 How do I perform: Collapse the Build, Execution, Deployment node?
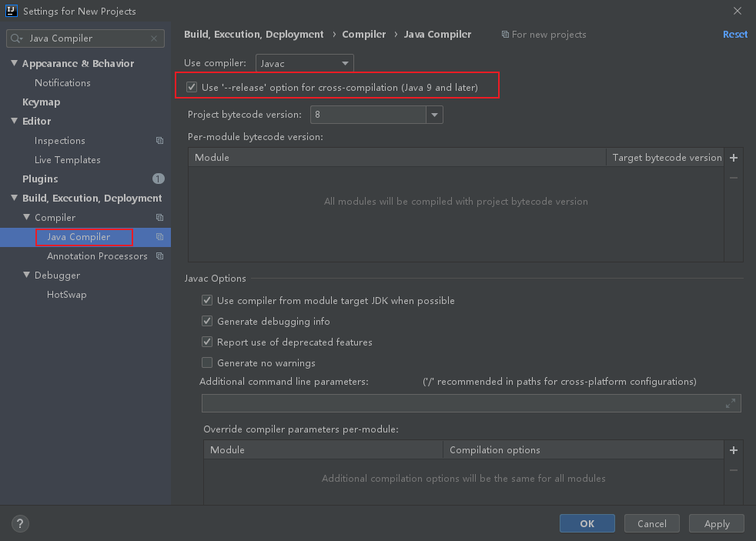click(x=14, y=198)
